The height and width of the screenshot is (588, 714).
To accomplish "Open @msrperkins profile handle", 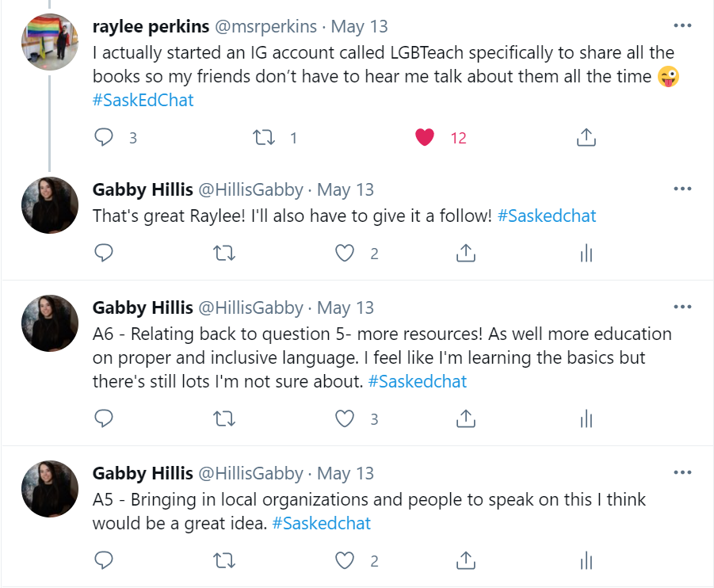I will click(x=265, y=26).
